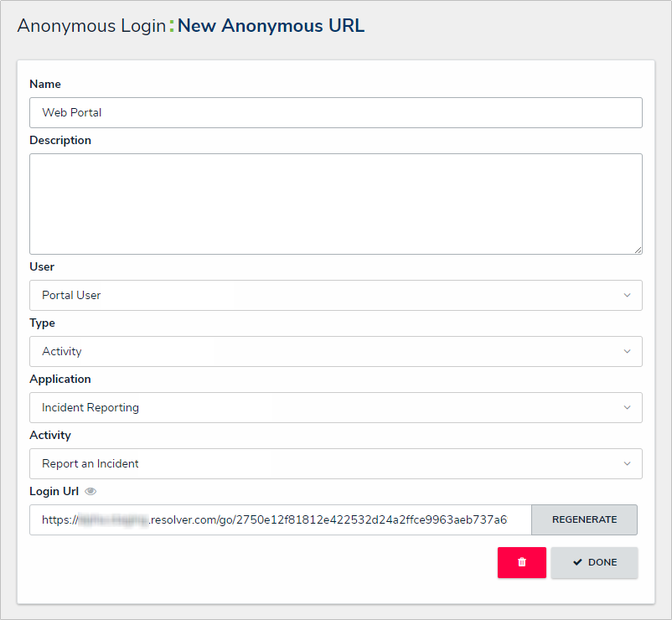The height and width of the screenshot is (620, 672).
Task: Click the Type field chevron arrow
Action: pyautogui.click(x=627, y=351)
